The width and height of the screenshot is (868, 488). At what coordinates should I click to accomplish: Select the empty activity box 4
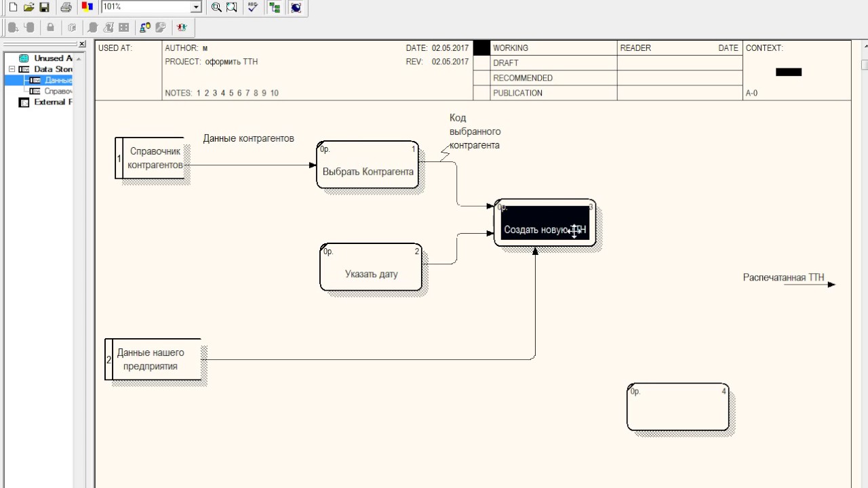(x=678, y=407)
